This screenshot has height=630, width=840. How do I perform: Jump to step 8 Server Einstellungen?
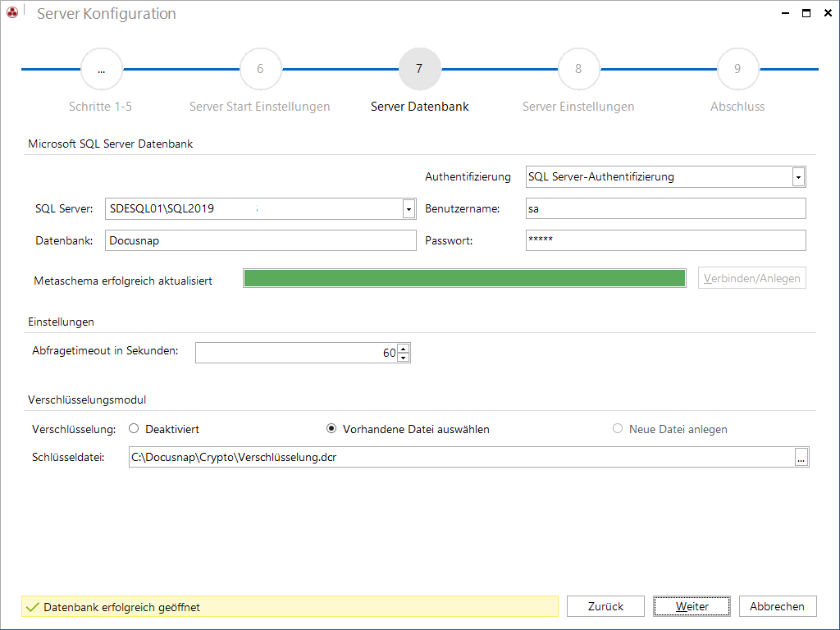pos(578,69)
